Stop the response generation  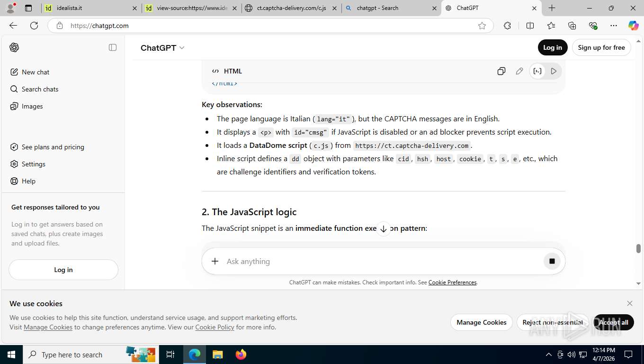tap(552, 261)
